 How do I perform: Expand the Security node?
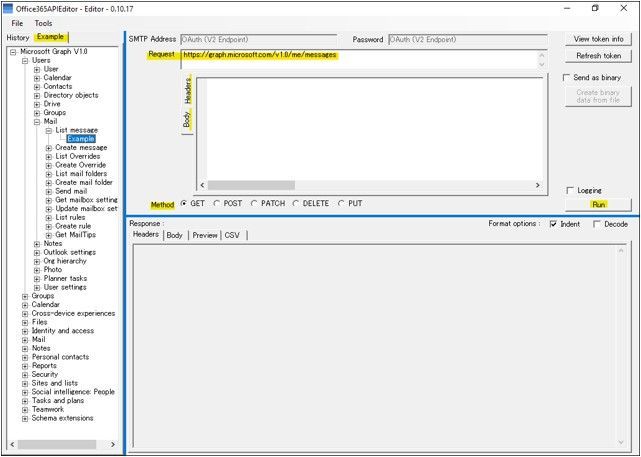pos(25,374)
